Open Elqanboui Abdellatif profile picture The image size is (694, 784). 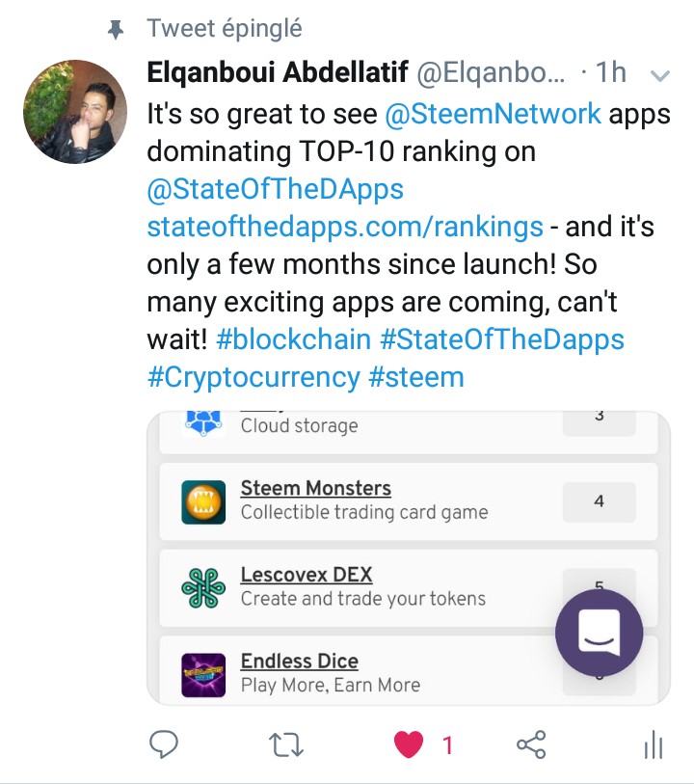coord(75,112)
